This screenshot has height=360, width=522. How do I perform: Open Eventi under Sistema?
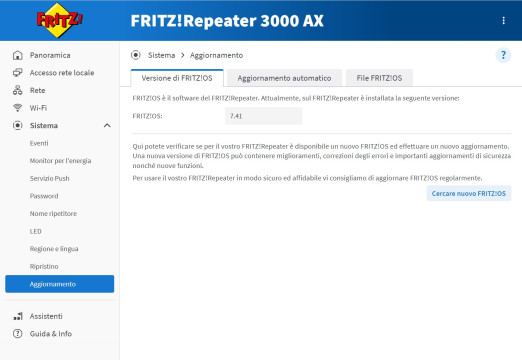(39, 143)
